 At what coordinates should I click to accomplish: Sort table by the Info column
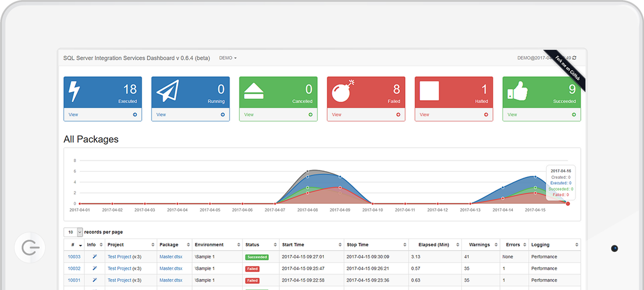pyautogui.click(x=94, y=244)
